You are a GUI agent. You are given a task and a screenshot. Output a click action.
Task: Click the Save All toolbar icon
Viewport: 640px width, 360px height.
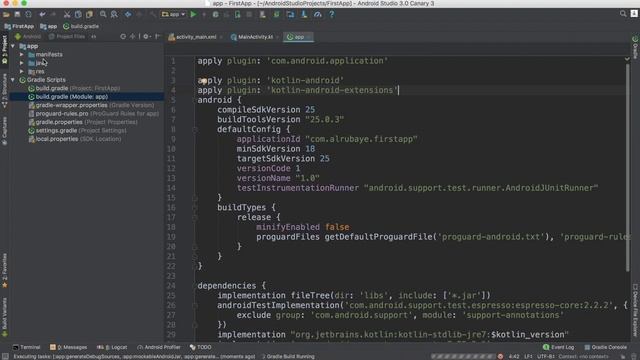tap(17, 14)
